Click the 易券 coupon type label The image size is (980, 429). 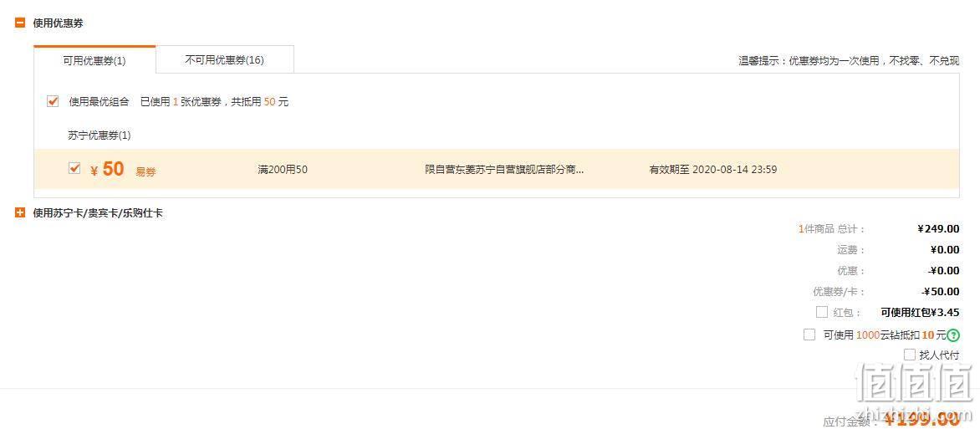tap(145, 172)
